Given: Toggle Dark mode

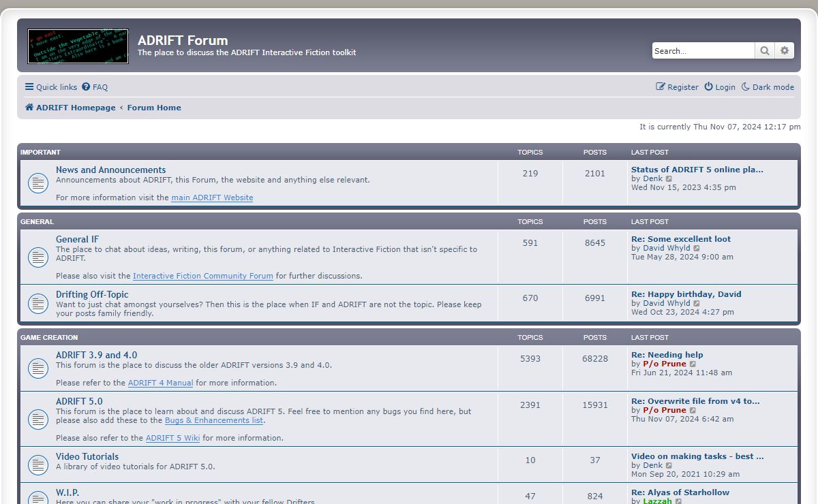Looking at the screenshot, I should 768,87.
